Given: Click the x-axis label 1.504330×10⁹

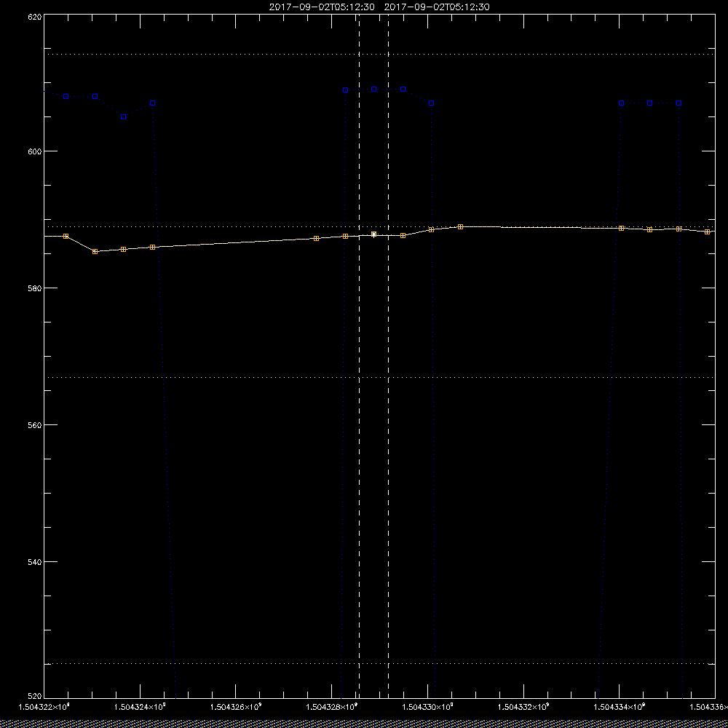Looking at the screenshot, I should [427, 707].
